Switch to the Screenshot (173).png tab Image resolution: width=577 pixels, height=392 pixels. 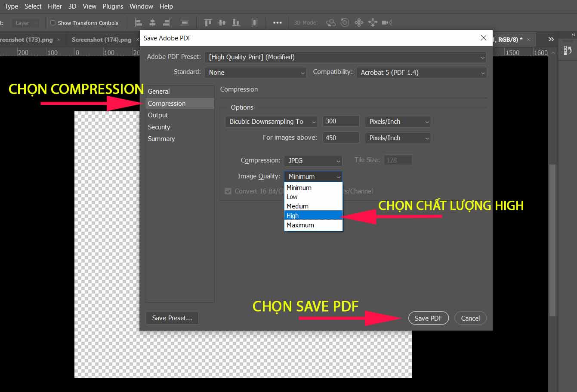click(26, 39)
